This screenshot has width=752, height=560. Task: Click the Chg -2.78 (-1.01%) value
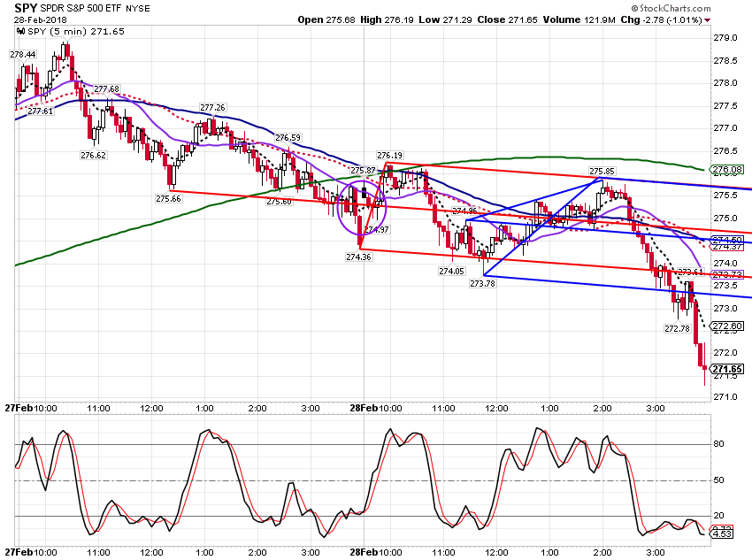(662, 20)
